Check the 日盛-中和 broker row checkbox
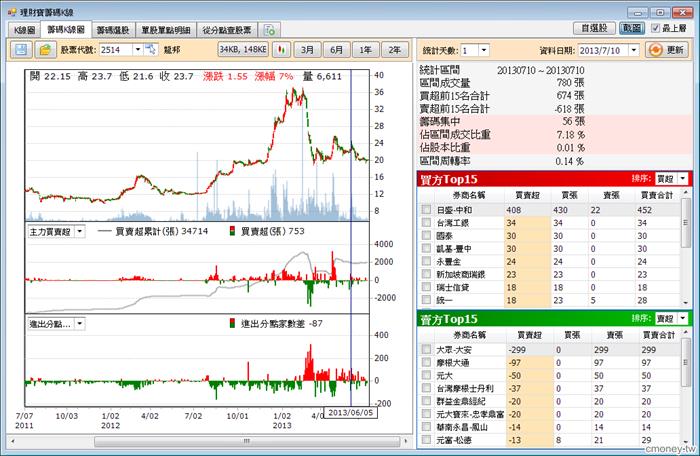The height and width of the screenshot is (456, 700). 427,209
